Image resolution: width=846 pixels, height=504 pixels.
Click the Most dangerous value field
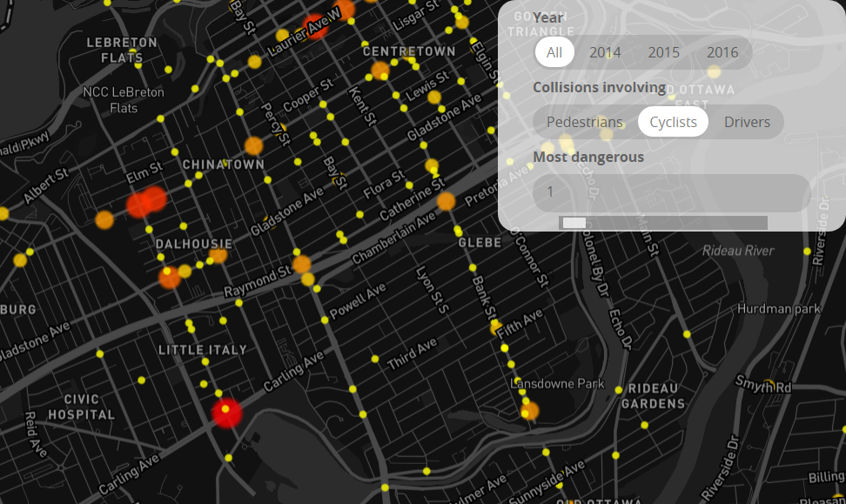click(x=671, y=192)
